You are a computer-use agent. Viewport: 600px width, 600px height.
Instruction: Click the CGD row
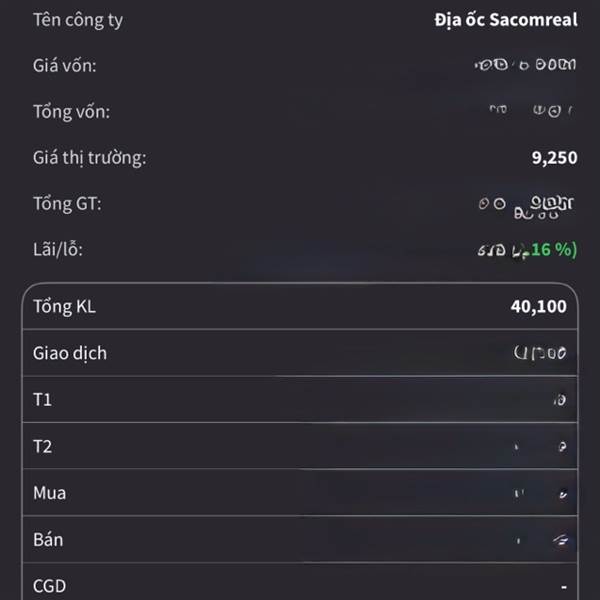[300, 585]
